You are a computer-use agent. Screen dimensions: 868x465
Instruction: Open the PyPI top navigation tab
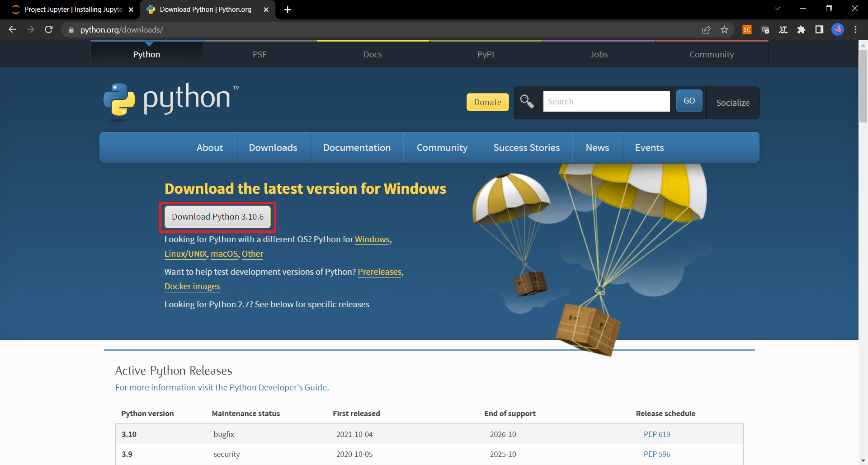coord(486,54)
